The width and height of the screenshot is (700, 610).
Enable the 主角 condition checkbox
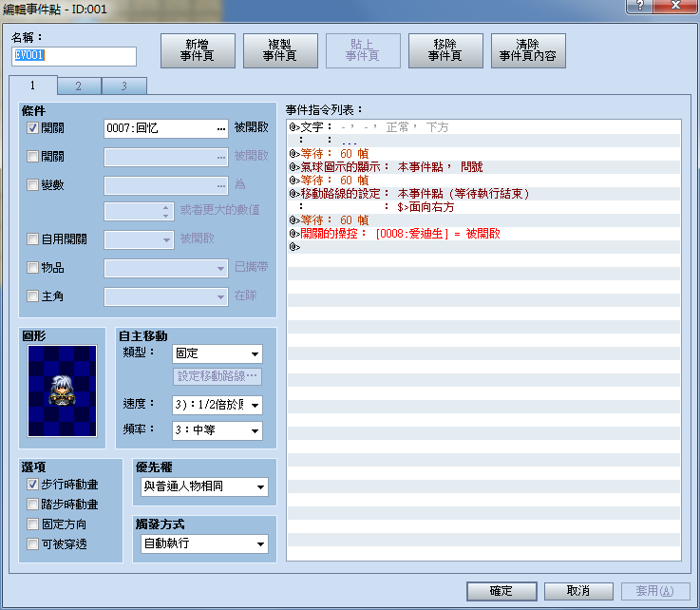pyautogui.click(x=32, y=296)
